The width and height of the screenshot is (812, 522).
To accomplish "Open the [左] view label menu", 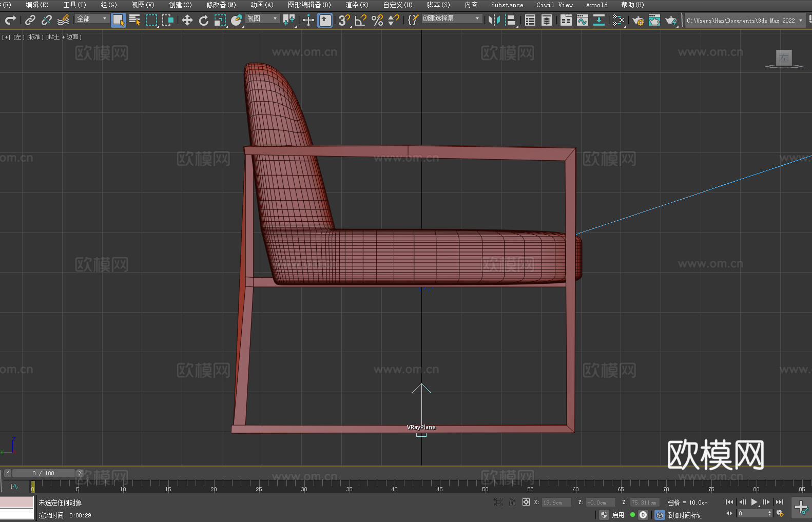I will (x=19, y=37).
